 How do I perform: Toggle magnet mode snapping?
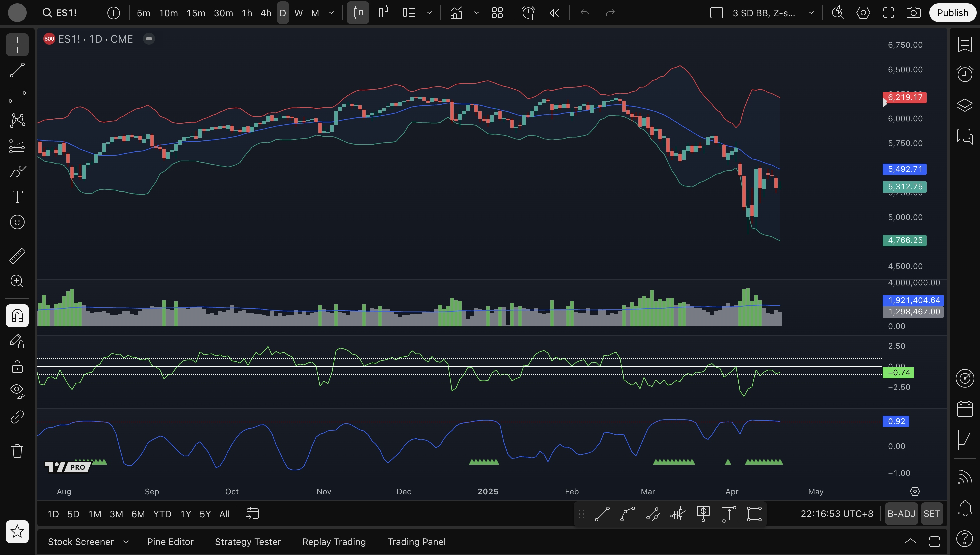click(17, 315)
